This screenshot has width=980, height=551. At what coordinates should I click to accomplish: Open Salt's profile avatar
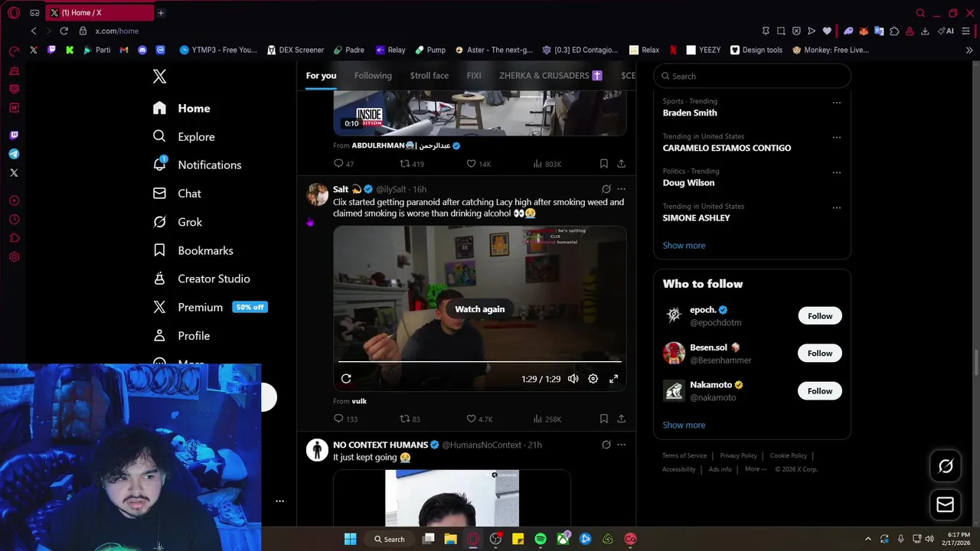(x=317, y=194)
